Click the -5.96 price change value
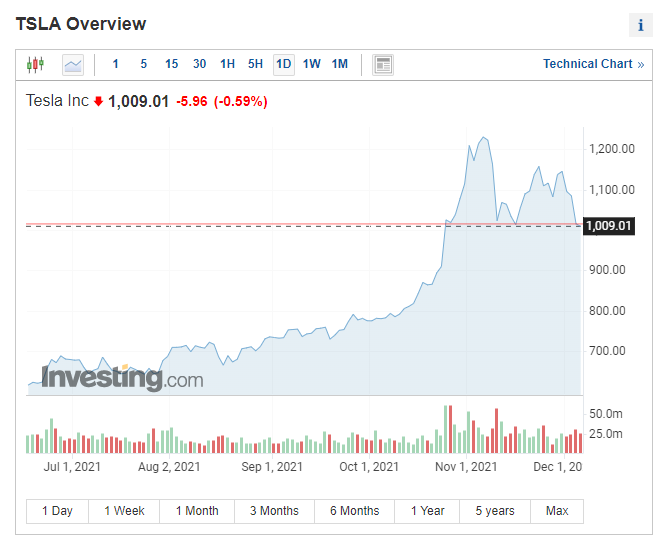Screen dimensions: 666x550 click(192, 102)
